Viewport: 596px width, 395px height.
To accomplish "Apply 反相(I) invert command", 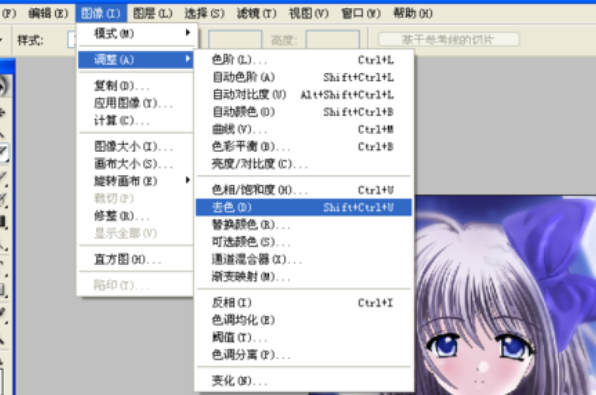I will pos(303,303).
